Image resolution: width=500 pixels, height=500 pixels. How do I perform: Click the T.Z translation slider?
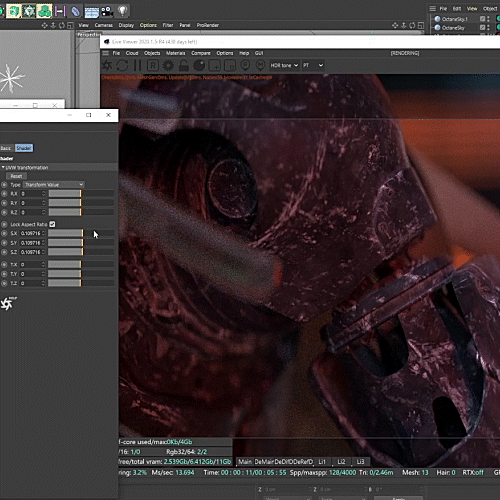point(81,283)
